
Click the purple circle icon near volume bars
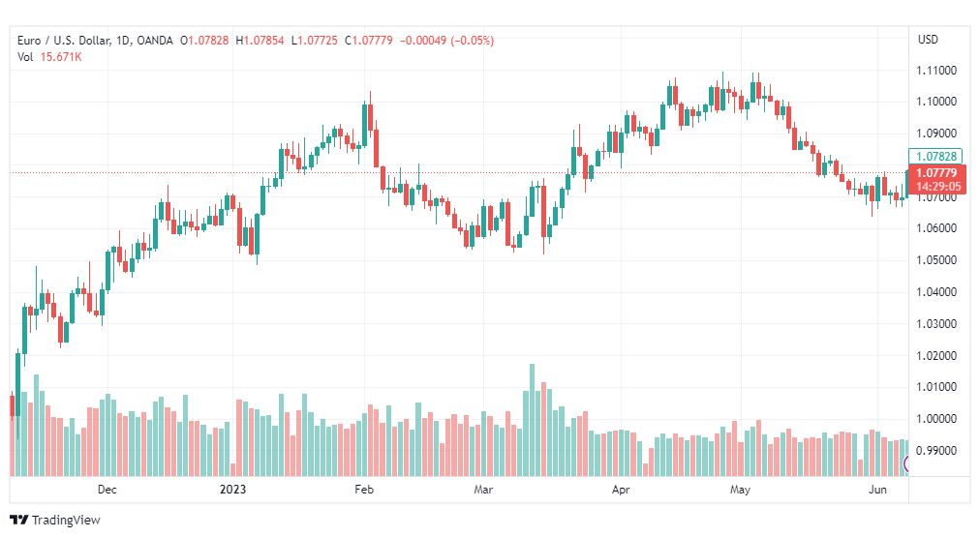point(906,463)
